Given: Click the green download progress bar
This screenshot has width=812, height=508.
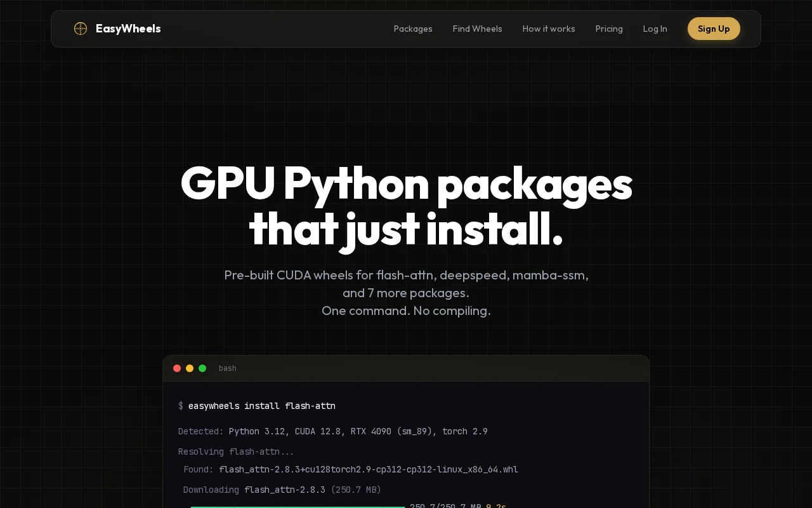Looking at the screenshot, I should [x=298, y=506].
